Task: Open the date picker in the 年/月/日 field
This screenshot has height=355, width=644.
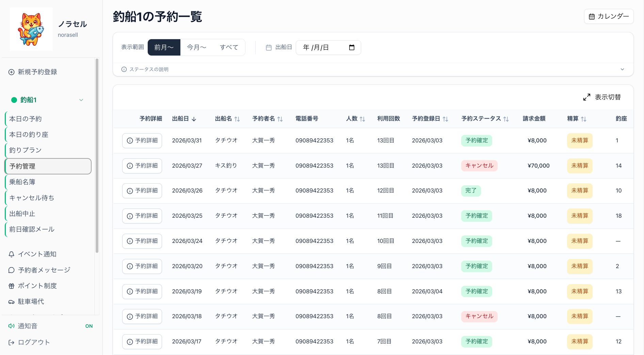Action: tap(352, 47)
